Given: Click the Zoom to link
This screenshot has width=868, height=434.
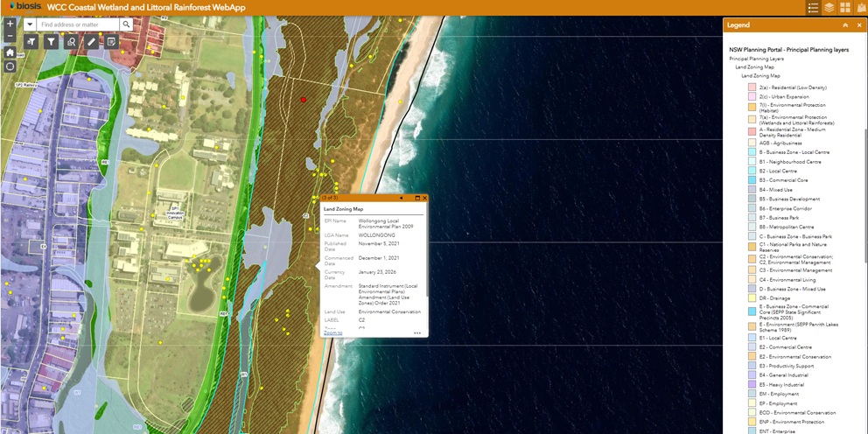Looking at the screenshot, I should coord(332,333).
